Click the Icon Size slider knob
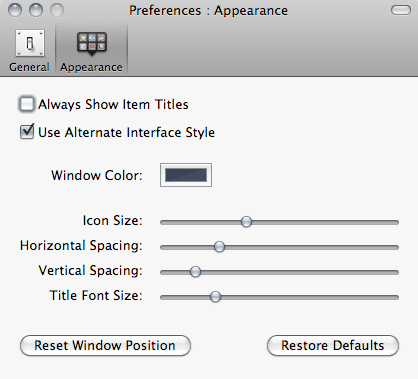 pyautogui.click(x=246, y=222)
